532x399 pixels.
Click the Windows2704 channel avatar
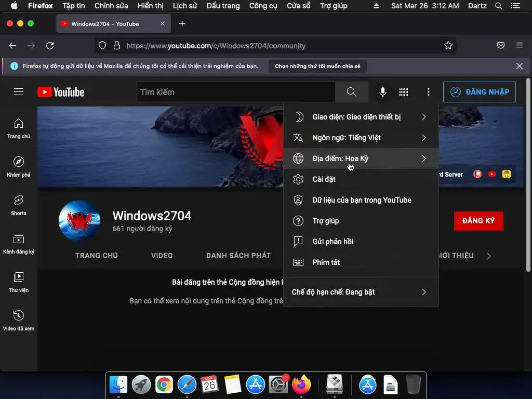(x=79, y=220)
